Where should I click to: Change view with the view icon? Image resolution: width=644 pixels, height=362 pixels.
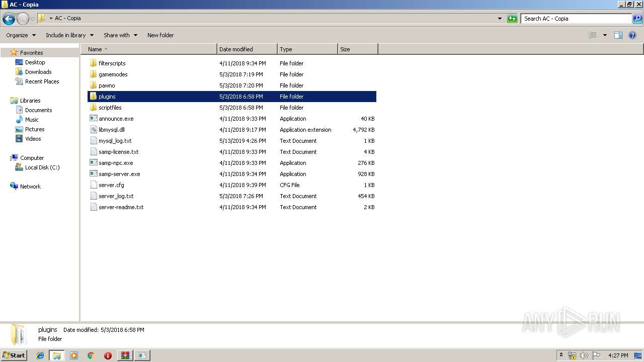tap(593, 35)
